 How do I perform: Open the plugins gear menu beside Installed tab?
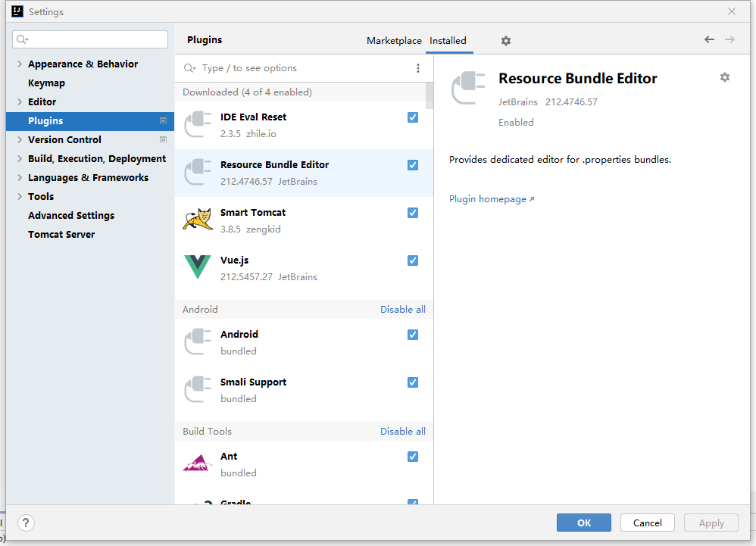coord(505,41)
